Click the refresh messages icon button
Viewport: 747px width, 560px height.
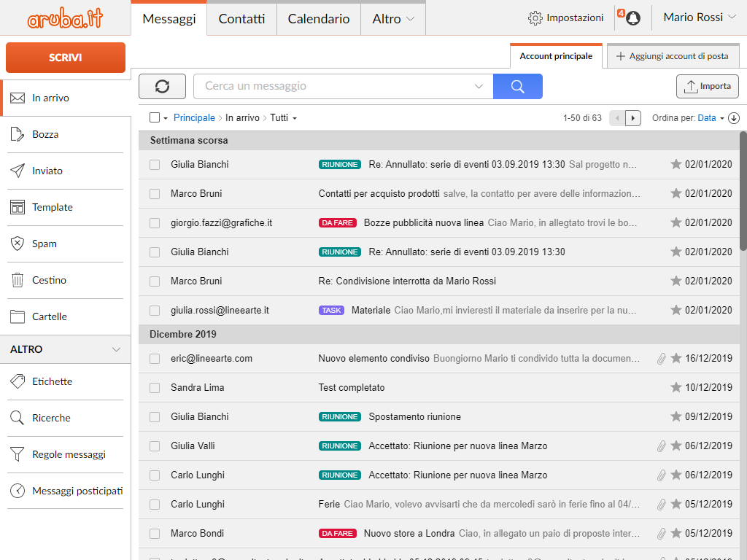click(x=162, y=86)
